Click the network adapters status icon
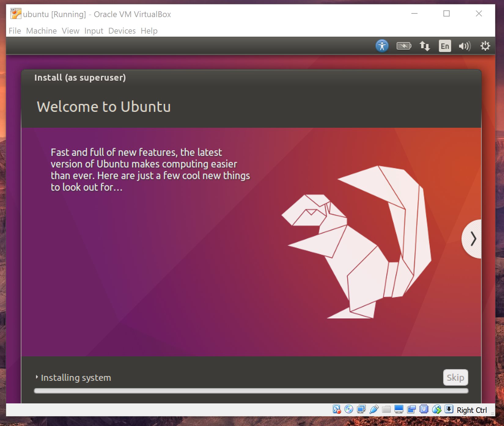 (361, 409)
